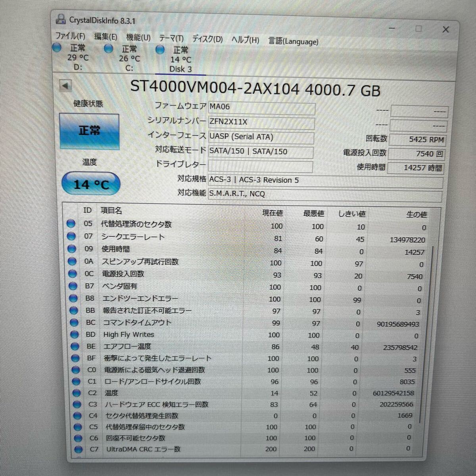Click raw value 60129542158
Viewport: 476px width, 476px height.
click(393, 393)
